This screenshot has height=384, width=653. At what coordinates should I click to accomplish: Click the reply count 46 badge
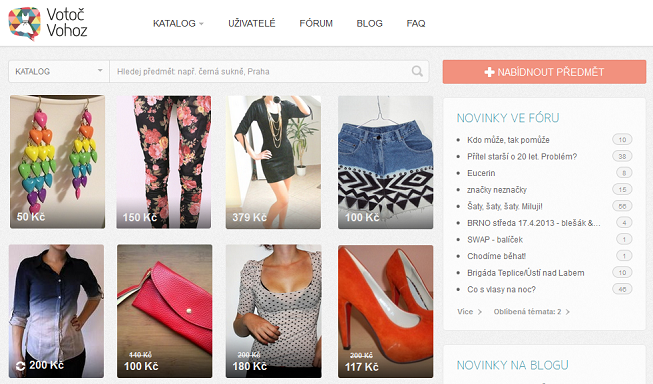(x=622, y=289)
